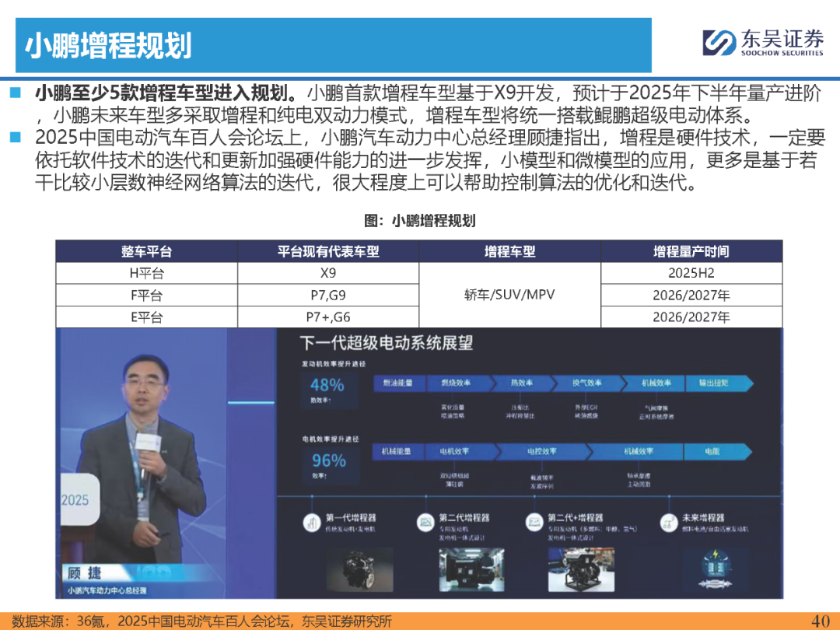Select the engine photo under 第二代增程器
840x630 pixels.
point(471,569)
